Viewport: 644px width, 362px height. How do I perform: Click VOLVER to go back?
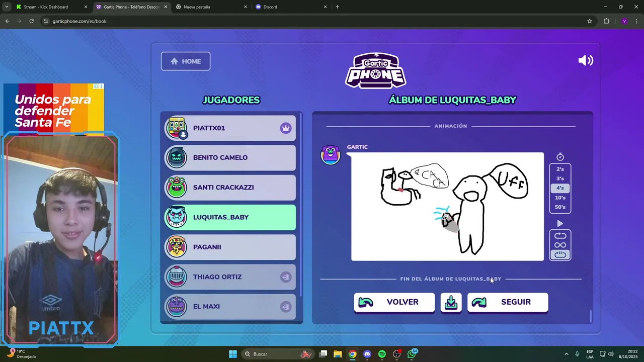click(x=394, y=302)
